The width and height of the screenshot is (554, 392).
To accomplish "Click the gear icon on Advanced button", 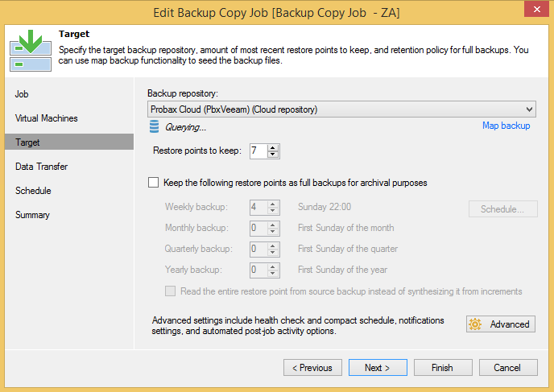I will pos(475,324).
